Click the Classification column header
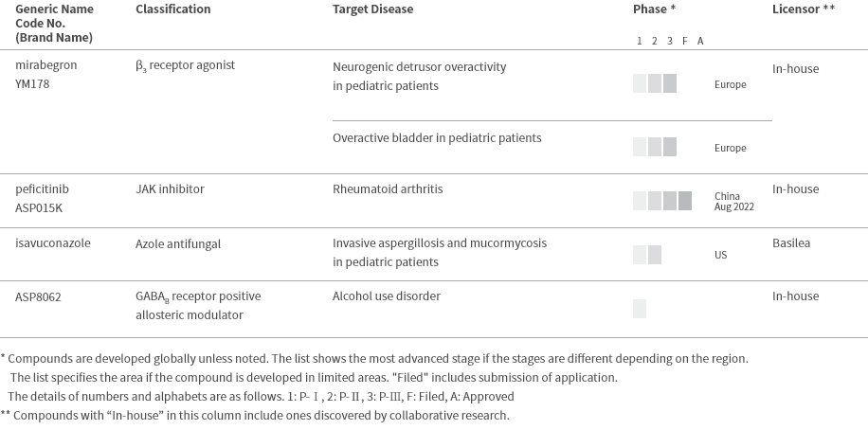This screenshot has height=430, width=868. (173, 9)
